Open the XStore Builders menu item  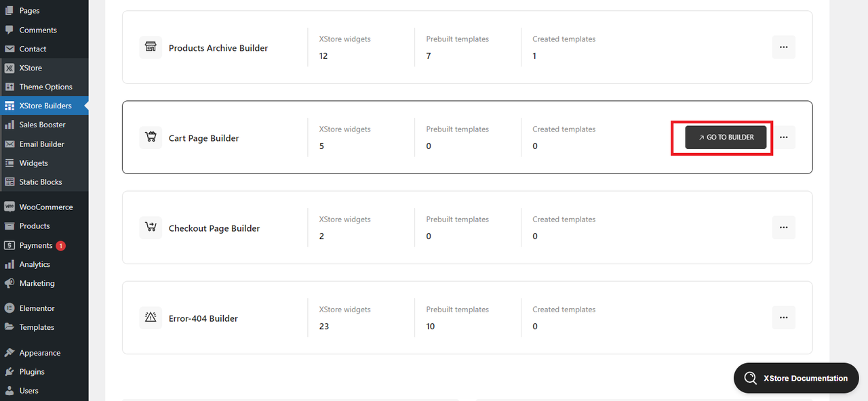point(45,106)
